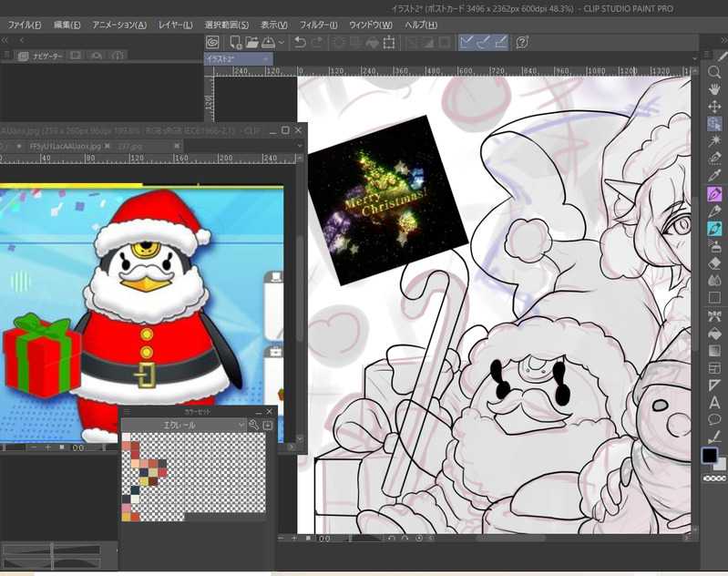Expand the canvas tab list arrow

coord(694,59)
